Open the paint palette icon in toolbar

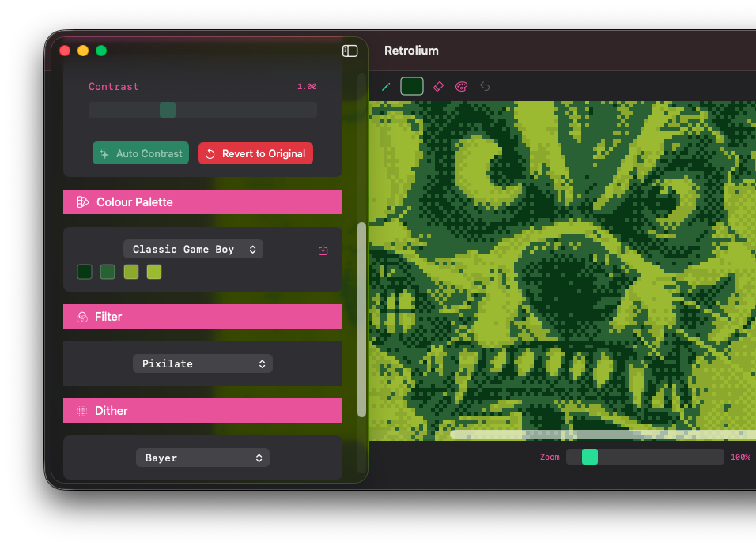click(462, 87)
